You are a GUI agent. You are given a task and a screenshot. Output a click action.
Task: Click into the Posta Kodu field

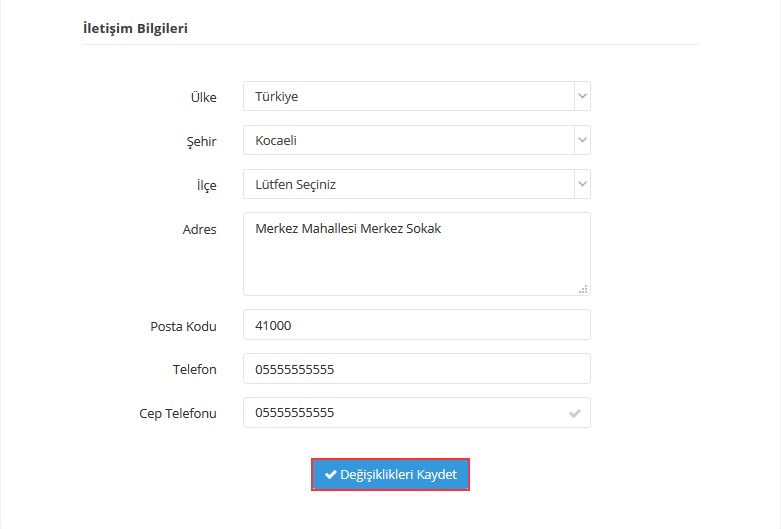click(x=416, y=325)
